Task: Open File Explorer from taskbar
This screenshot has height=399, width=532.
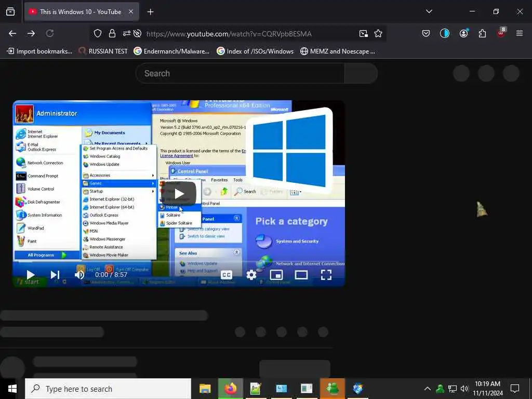Action: pyautogui.click(x=205, y=389)
